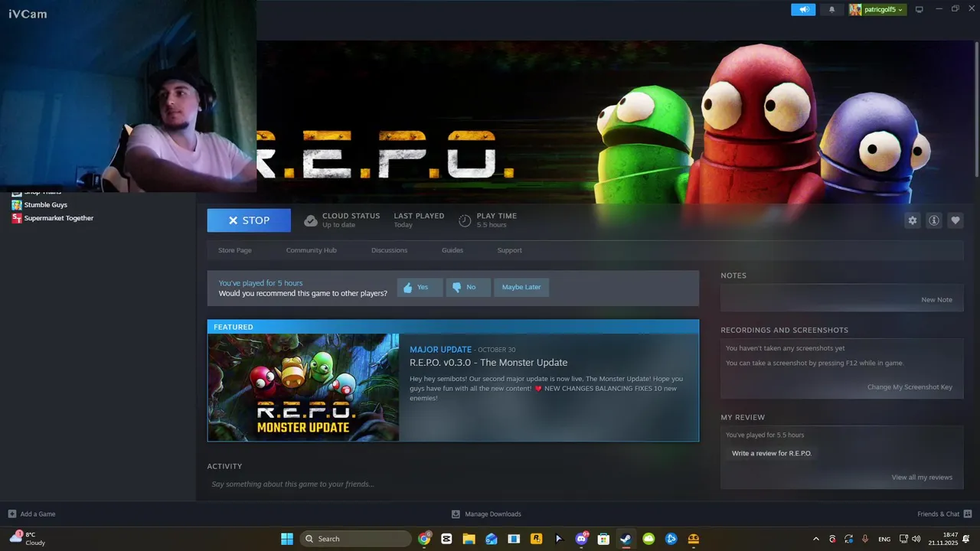This screenshot has height=551, width=980.
Task: Open the Windows Start menu
Action: 287,539
